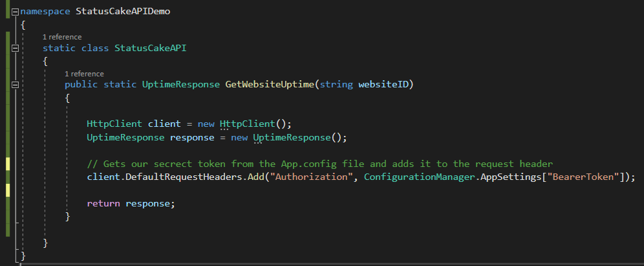
Task: Open '1 reference' CodeLens above StatusCakeAPI class
Action: (62, 37)
